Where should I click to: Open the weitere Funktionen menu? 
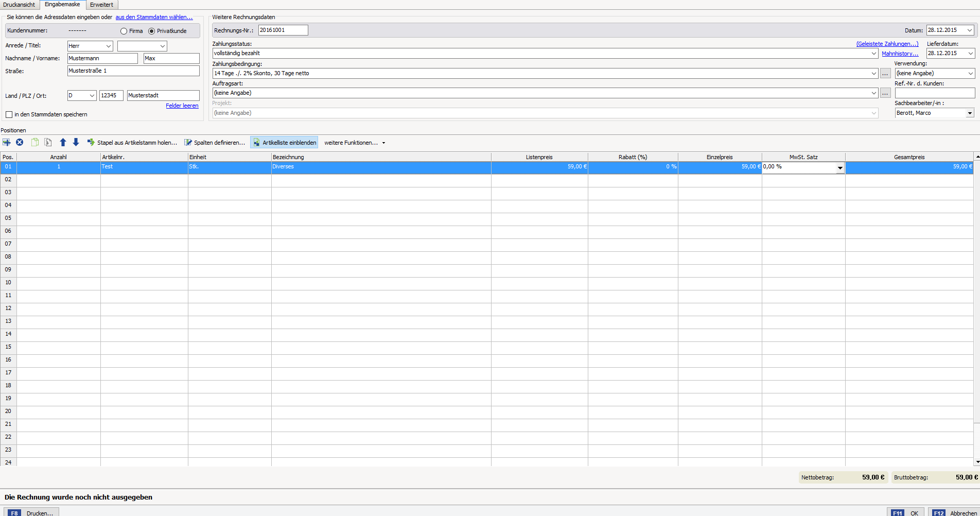point(355,143)
